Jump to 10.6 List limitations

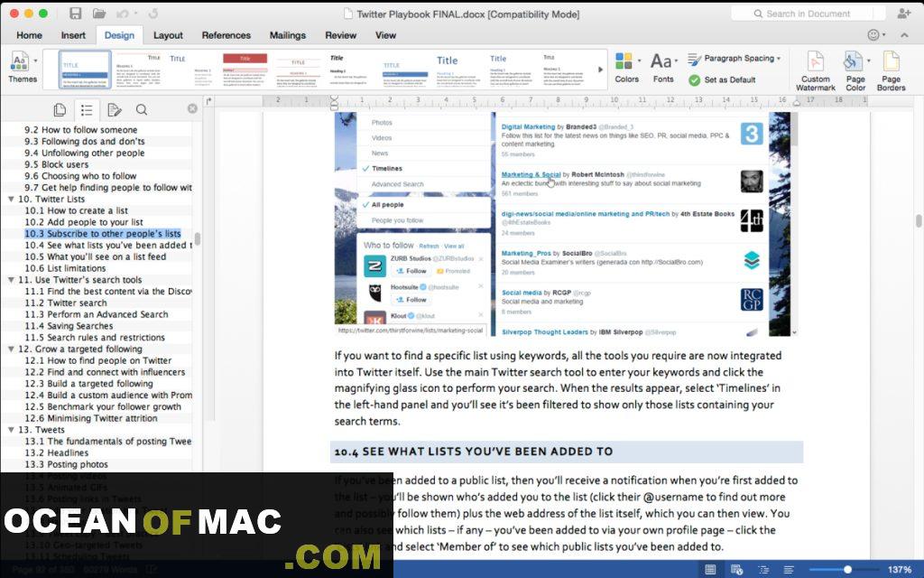[x=65, y=268]
